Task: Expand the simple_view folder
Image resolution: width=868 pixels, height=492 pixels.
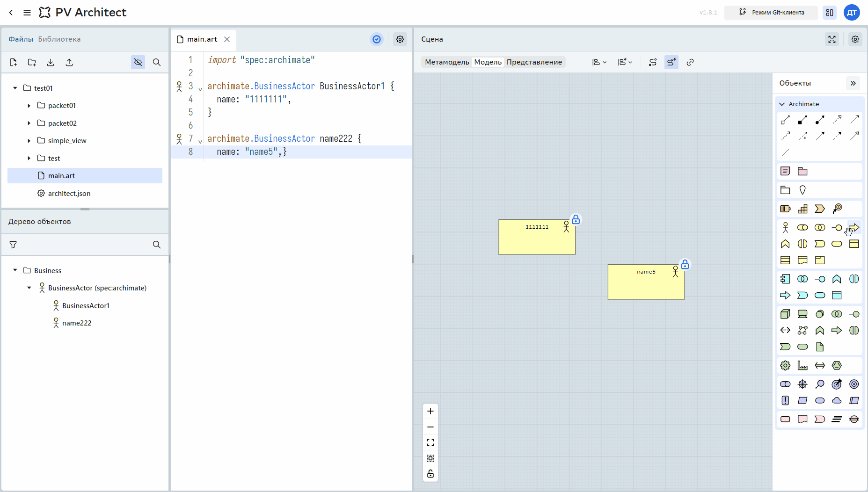Action: [29, 141]
